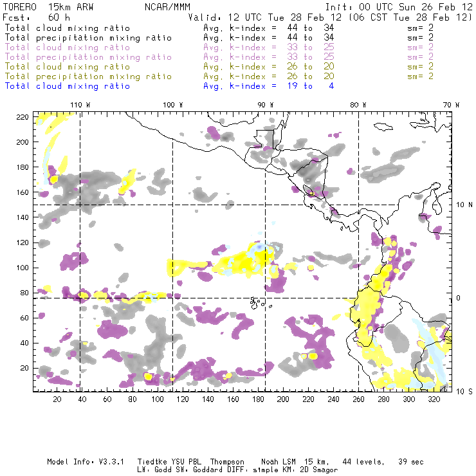Click the 'Fcst: 60 h' forecast hour text

[x=36, y=17]
